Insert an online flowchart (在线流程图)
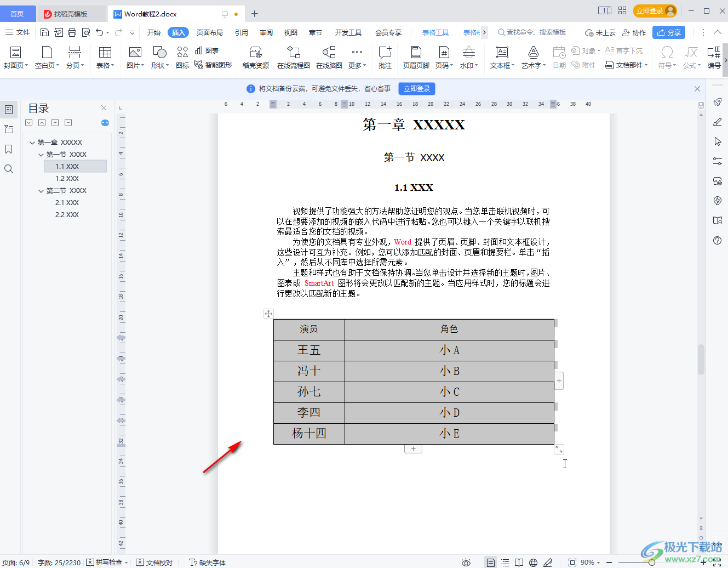Image resolution: width=728 pixels, height=568 pixels. pos(294,58)
